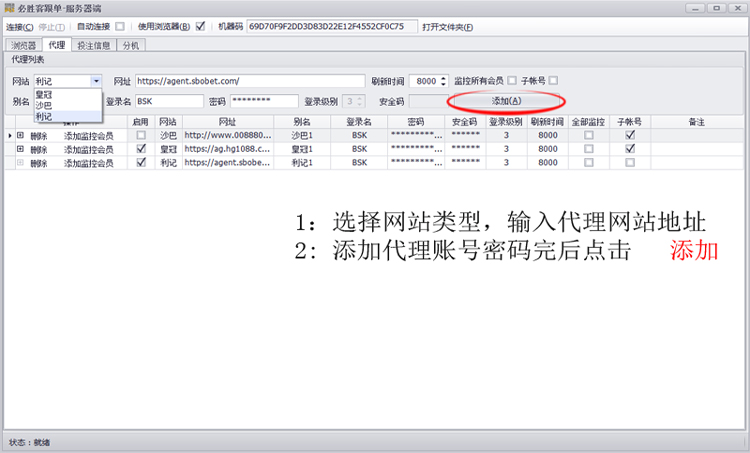
Task: Collapse the 网站 dropdown arrow
Action: tap(95, 81)
